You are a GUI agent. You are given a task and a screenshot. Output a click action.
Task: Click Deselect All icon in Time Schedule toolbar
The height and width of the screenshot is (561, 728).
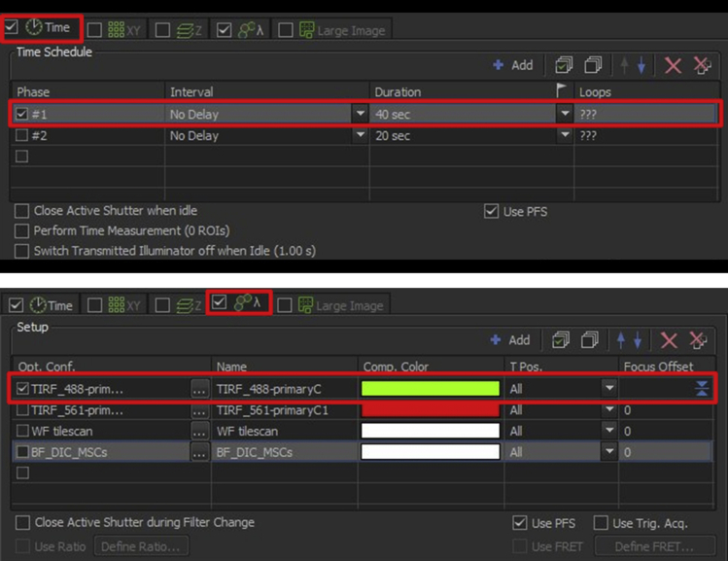(592, 65)
